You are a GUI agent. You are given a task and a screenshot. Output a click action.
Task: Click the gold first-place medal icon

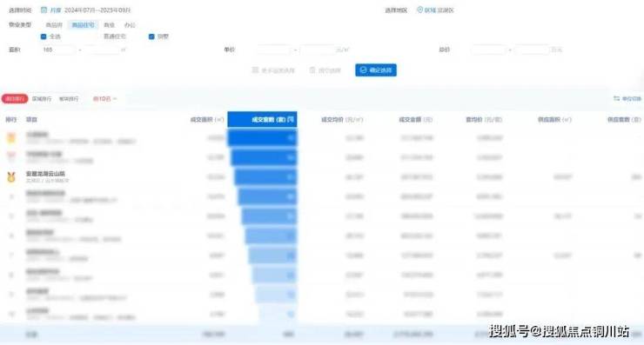point(11,137)
